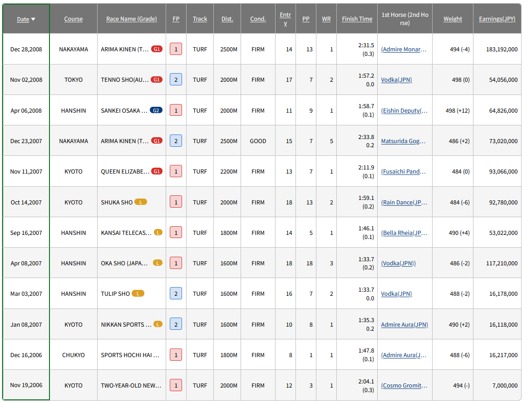Viewport: 532px width, 403px height.
Task: Select condition cell 'GOOD'
Action: pyautogui.click(x=258, y=141)
